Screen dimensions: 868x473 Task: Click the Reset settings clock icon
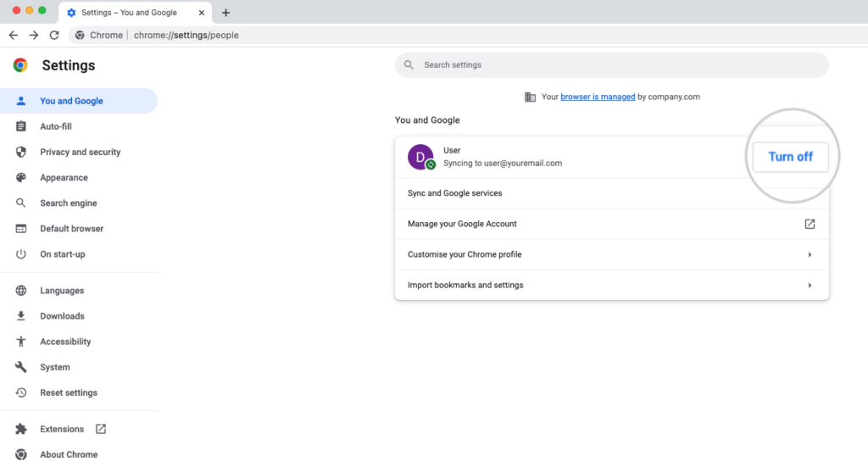(20, 392)
